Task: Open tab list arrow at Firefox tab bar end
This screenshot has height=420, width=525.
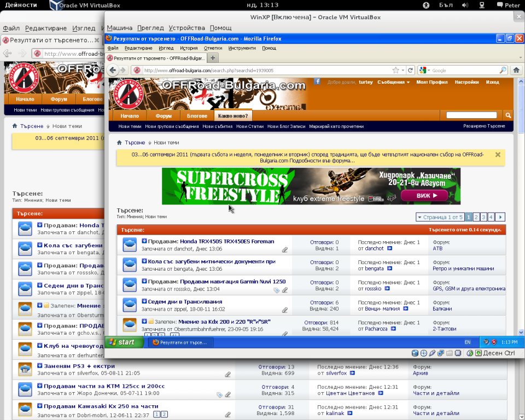Action: point(520,57)
